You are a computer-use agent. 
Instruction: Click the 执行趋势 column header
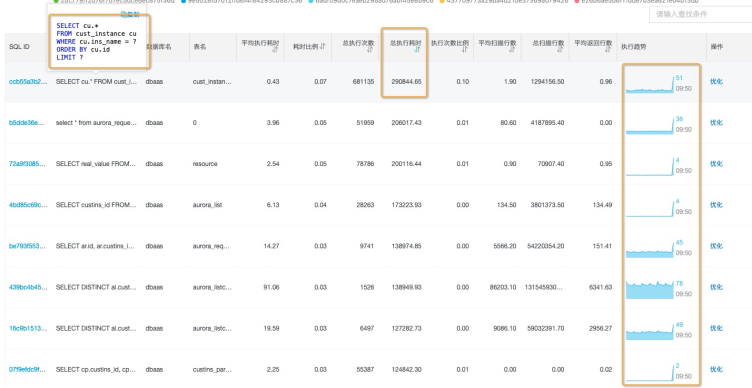pyautogui.click(x=633, y=47)
